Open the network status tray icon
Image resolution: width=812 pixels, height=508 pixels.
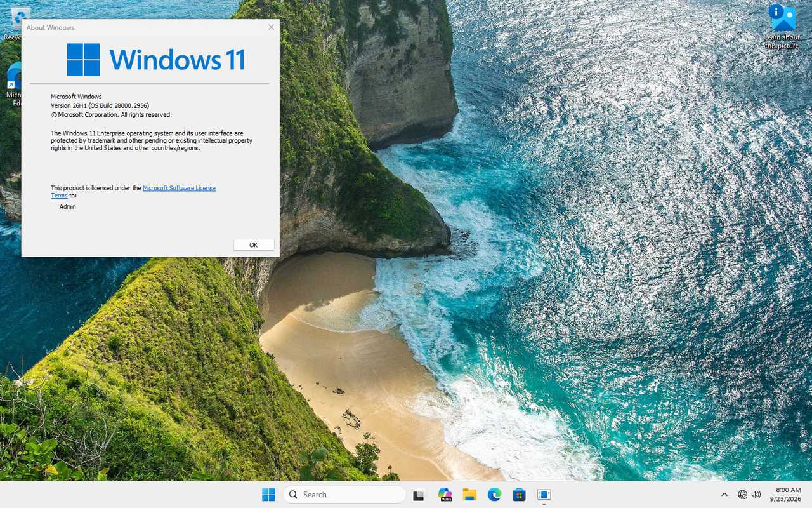(743, 495)
